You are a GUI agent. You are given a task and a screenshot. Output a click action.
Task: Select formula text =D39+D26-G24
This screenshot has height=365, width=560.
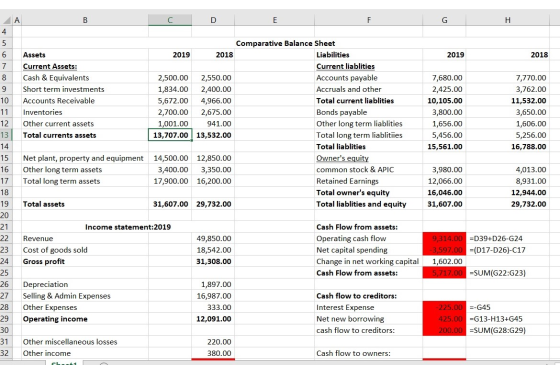(496, 238)
